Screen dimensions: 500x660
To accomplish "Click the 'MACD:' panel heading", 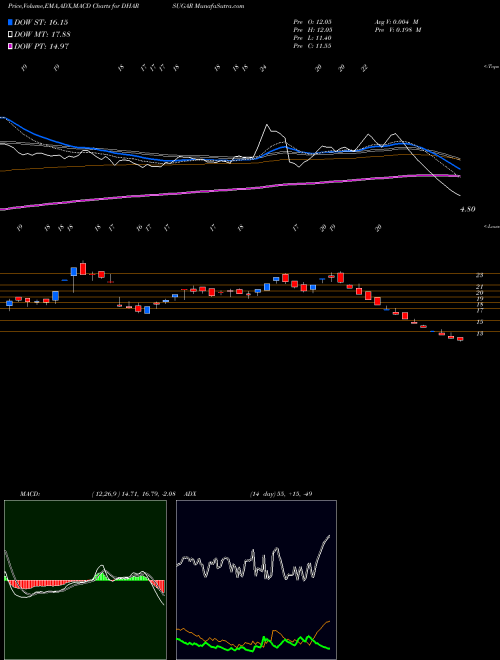I will [29, 493].
